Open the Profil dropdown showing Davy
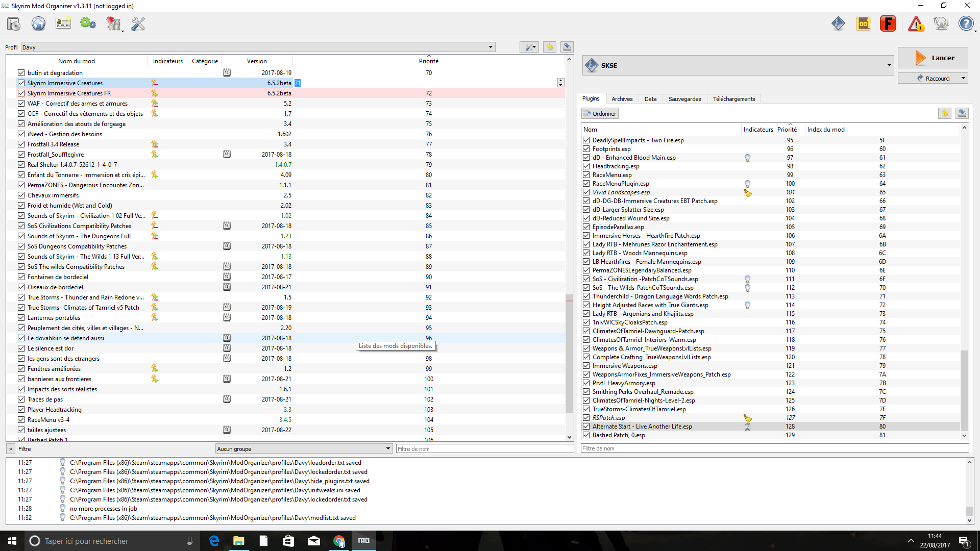980x551 pixels. pos(258,47)
